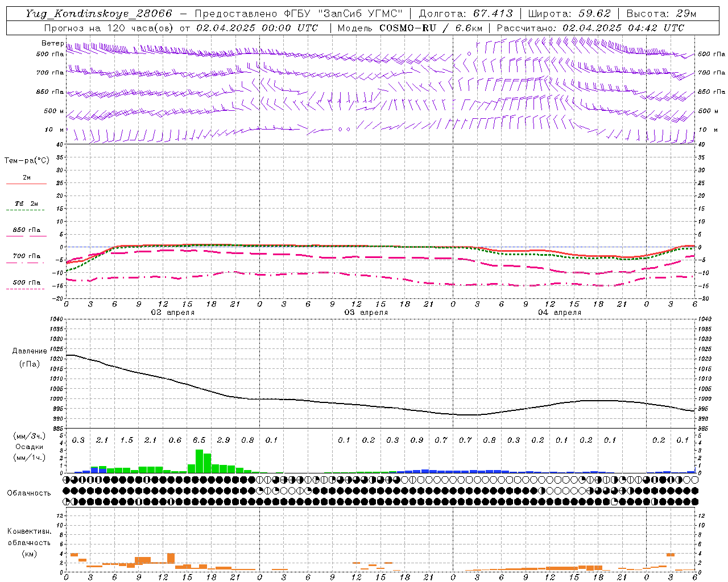Click the '(мм/1ч.)' precipitation unit label
728x582 pixels.
29,458
